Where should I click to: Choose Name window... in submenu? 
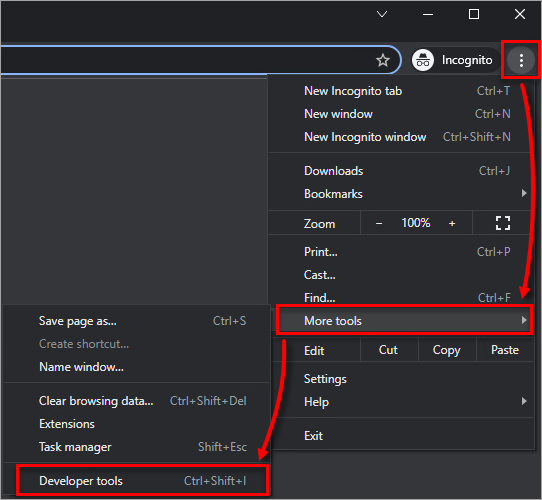[137, 367]
